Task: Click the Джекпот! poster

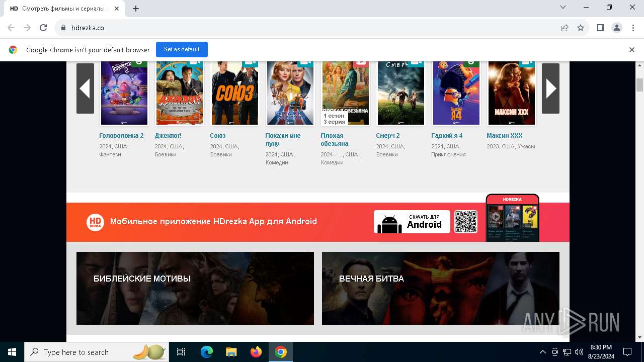Action: [x=180, y=93]
